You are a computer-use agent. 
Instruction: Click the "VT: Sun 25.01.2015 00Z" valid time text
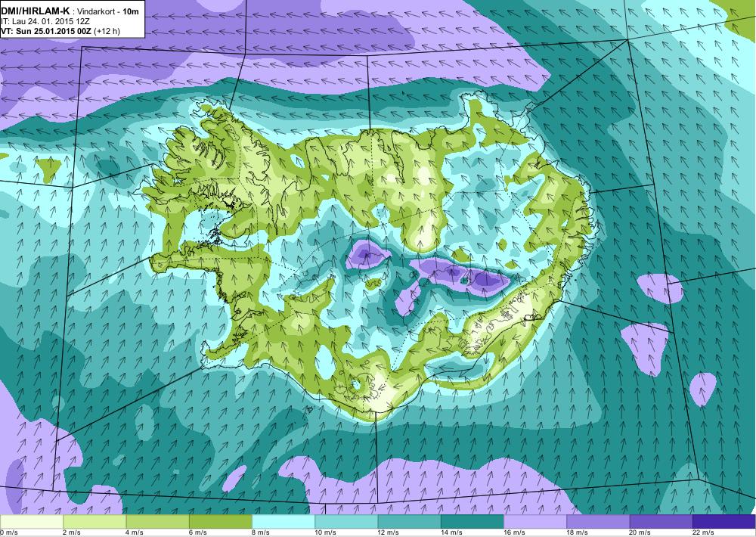[47, 31]
